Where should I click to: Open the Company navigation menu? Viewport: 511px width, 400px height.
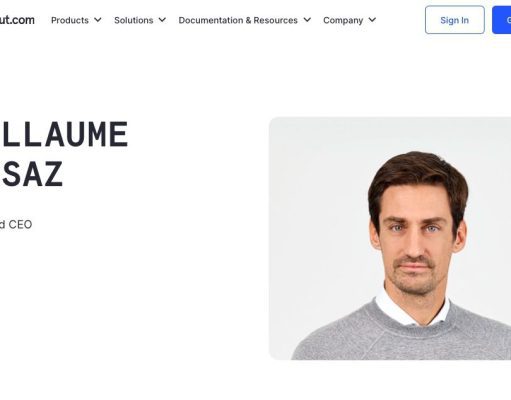(350, 20)
